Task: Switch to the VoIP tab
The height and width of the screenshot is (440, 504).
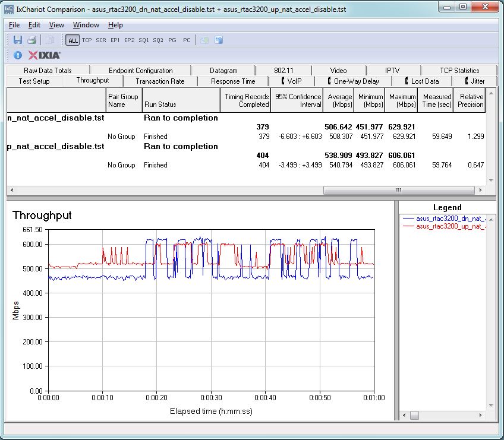Action: point(292,81)
